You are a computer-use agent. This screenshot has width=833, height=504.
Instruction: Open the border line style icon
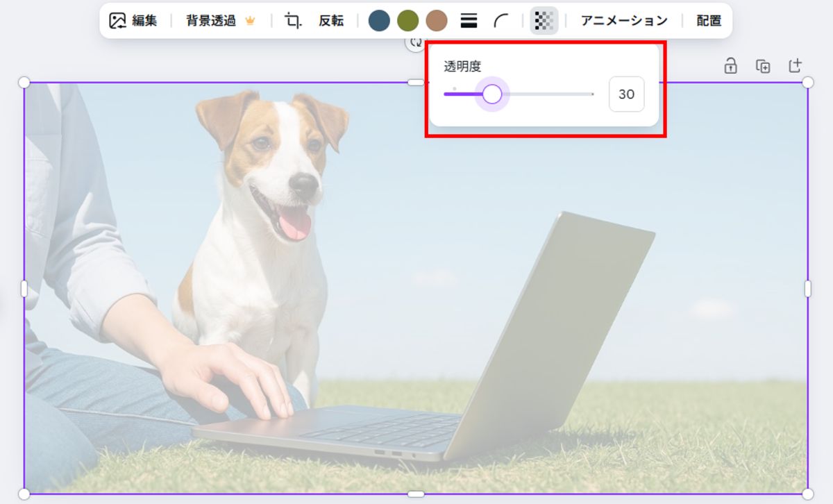[x=469, y=21]
